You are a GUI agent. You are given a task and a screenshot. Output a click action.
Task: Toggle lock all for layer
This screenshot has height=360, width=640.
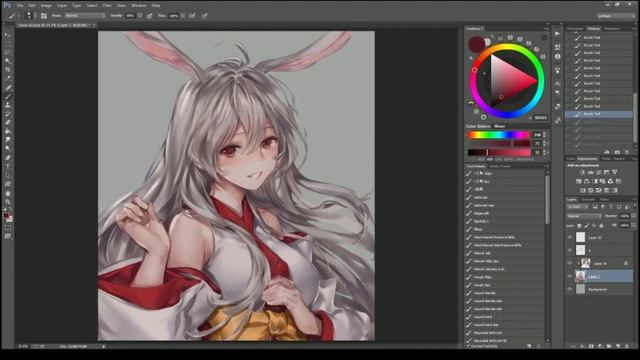(601, 225)
